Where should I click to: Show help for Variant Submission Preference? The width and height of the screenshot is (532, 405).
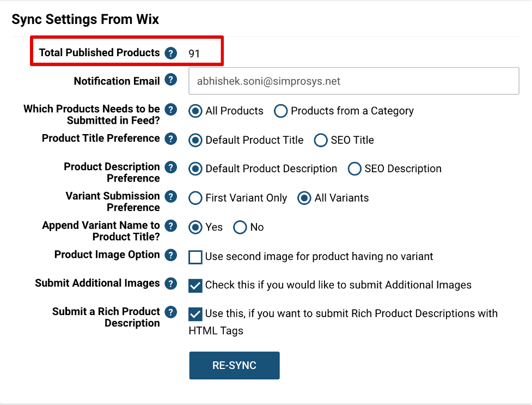(170, 196)
